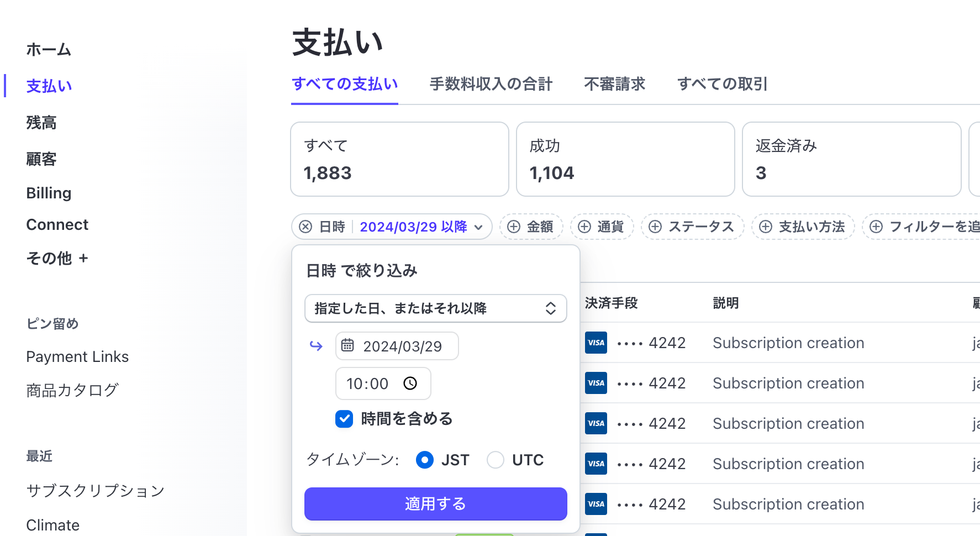Select the UTC timezone radio button
Screen dimensions: 980x536
tap(496, 459)
